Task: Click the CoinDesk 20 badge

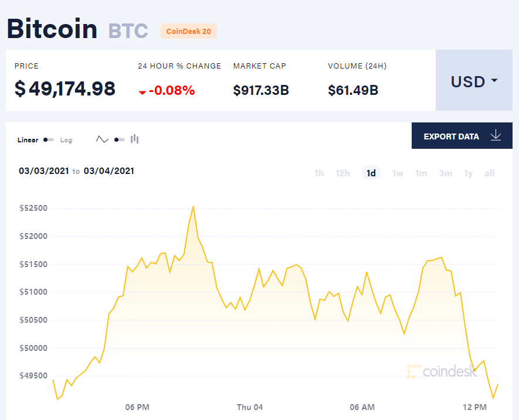Action: pyautogui.click(x=189, y=31)
